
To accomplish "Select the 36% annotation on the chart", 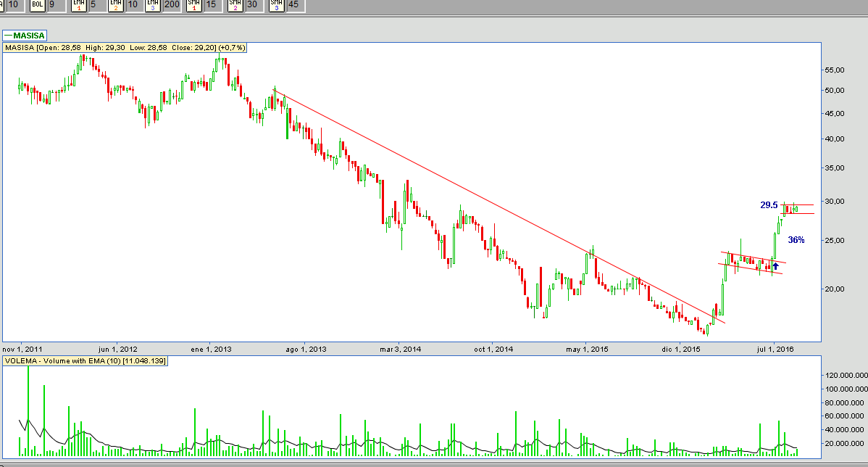I will (796, 240).
